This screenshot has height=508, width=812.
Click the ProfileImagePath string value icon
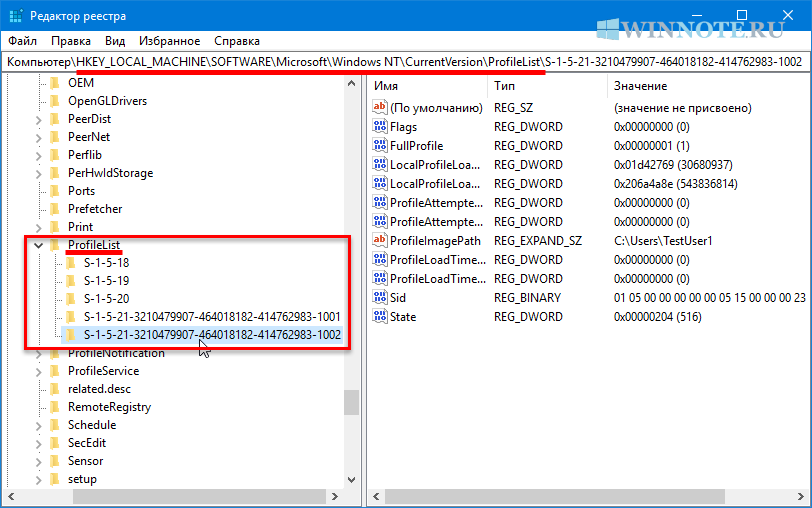point(380,240)
